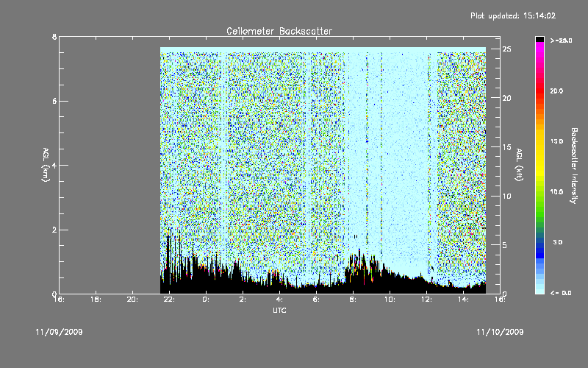Pick the red segment of the colorbar
Screen dimensions: 588x368
pyautogui.click(x=539, y=90)
